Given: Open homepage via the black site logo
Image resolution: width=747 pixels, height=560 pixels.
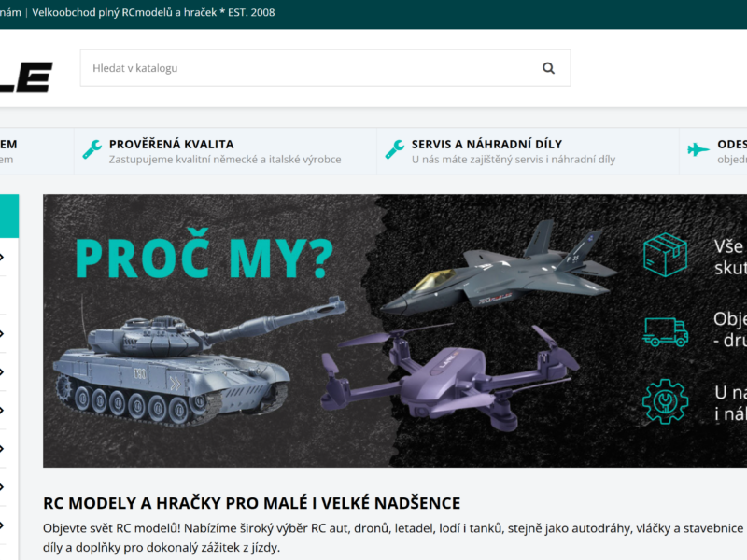Looking at the screenshot, I should pyautogui.click(x=26, y=77).
